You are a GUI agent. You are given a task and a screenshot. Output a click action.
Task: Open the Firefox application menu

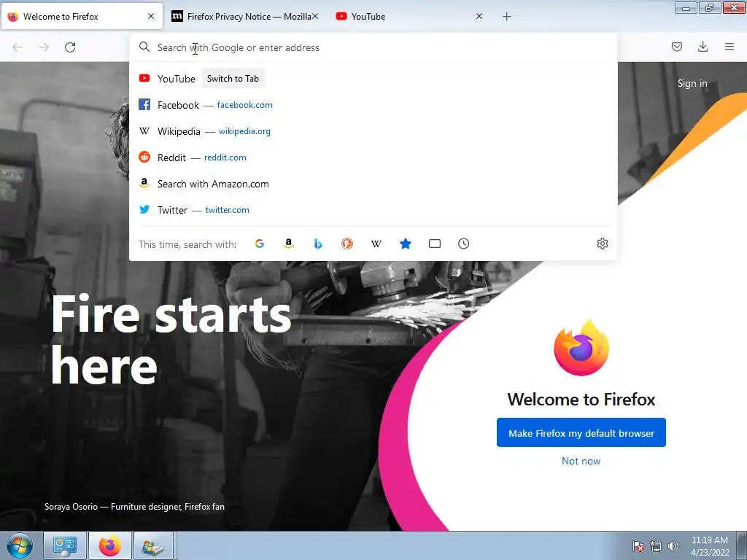[729, 47]
